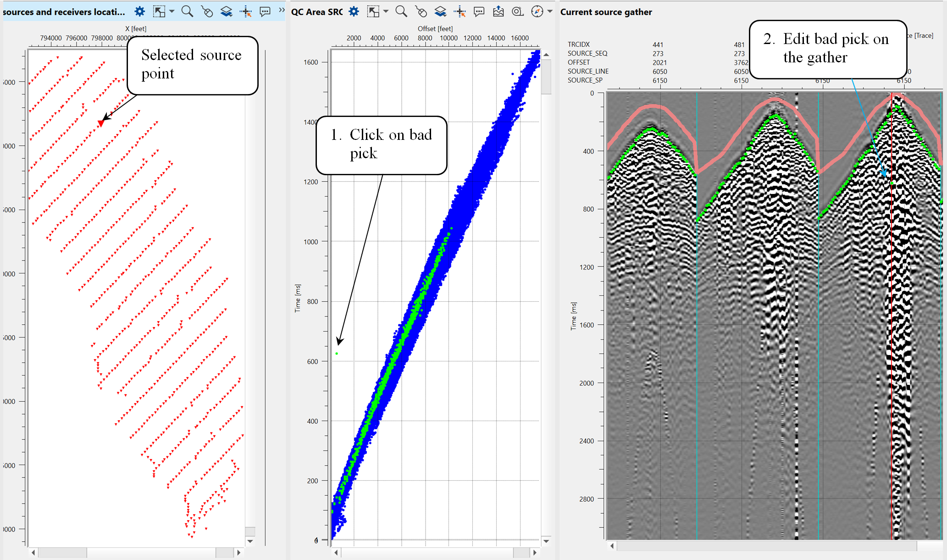The width and height of the screenshot is (947, 560).
Task: Click comment bubble icon in QC Area SRC
Action: tap(479, 11)
